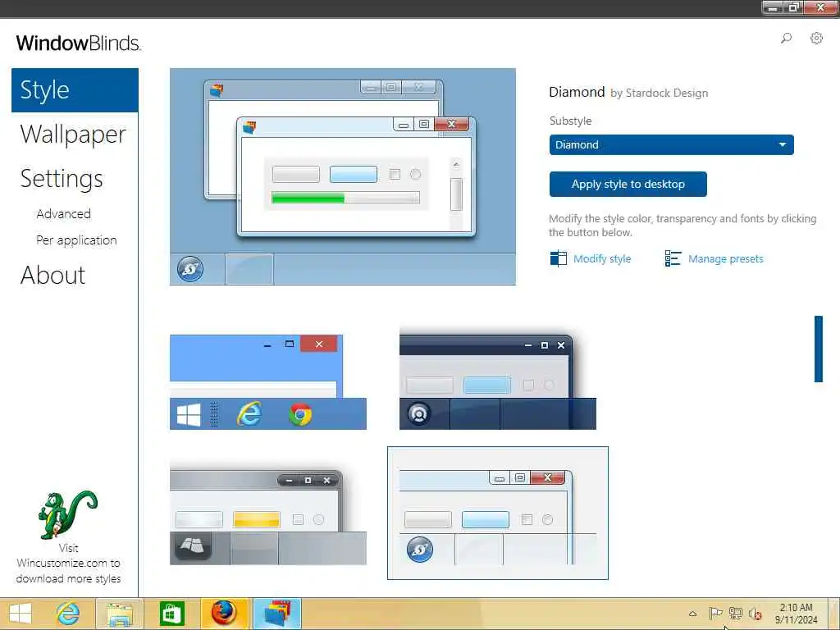Click the Manage presets link
The height and width of the screenshot is (630, 840).
click(x=725, y=258)
